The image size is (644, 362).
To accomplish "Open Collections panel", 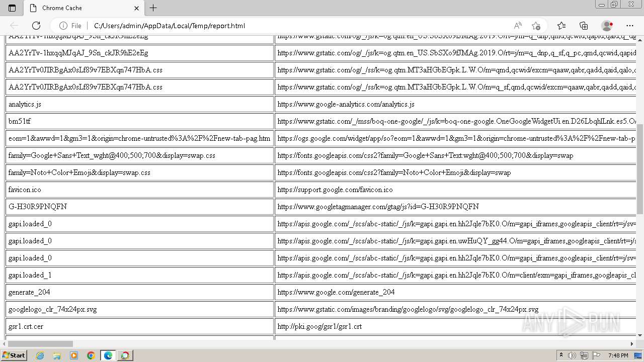I will (x=584, y=26).
